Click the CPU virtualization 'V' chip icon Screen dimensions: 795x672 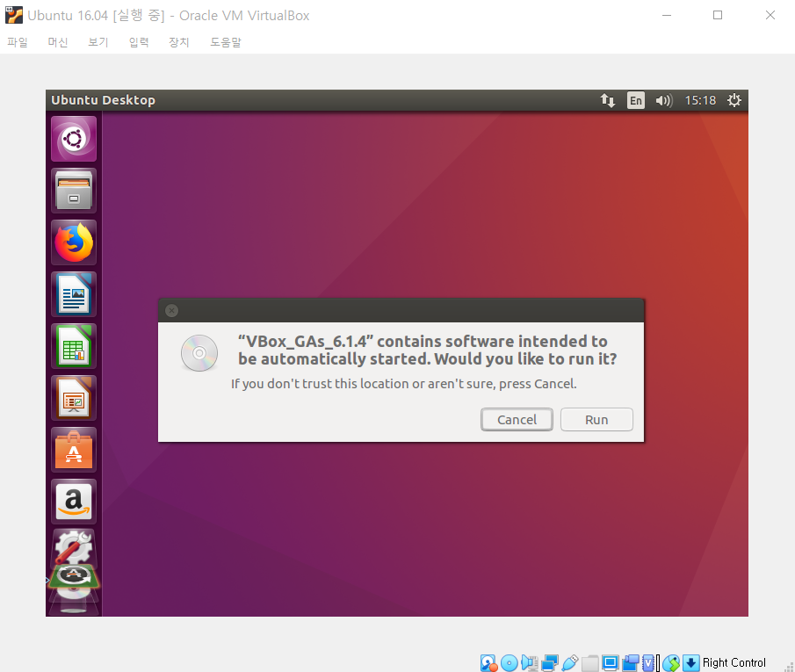point(648,663)
